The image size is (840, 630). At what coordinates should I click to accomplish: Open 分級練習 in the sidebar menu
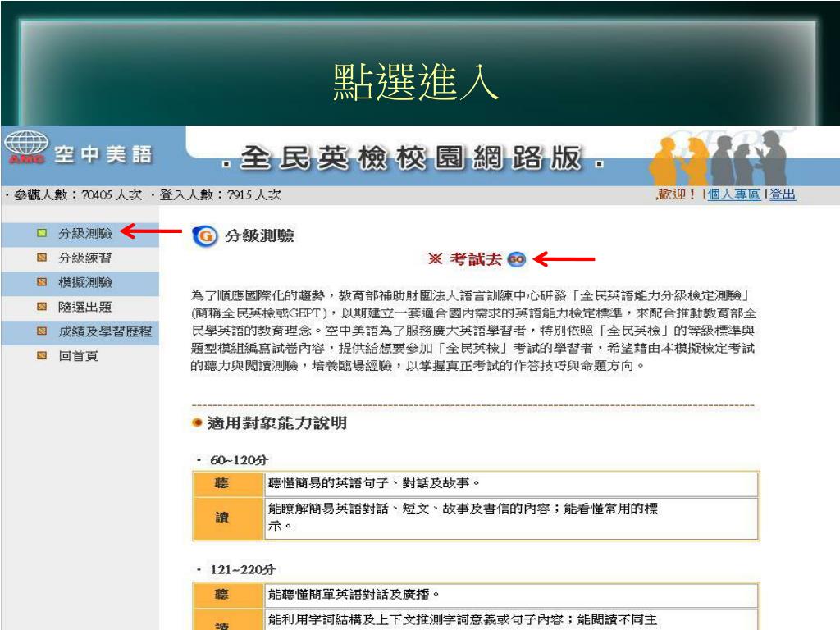pyautogui.click(x=85, y=258)
